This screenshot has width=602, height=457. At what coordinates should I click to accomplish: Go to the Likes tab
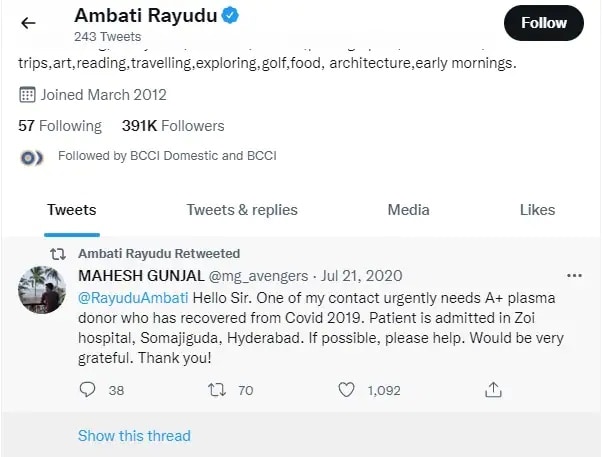point(537,209)
